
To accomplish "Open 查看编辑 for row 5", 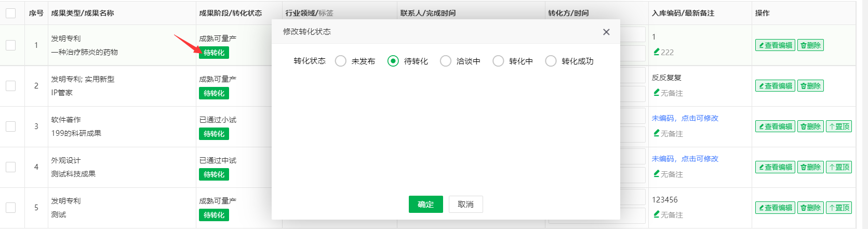I will point(775,208).
